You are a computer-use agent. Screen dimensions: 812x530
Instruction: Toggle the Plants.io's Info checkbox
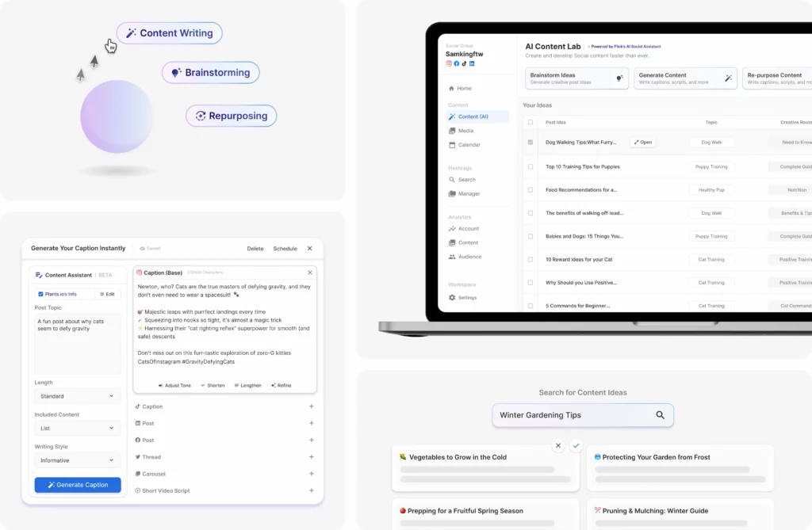click(x=41, y=294)
